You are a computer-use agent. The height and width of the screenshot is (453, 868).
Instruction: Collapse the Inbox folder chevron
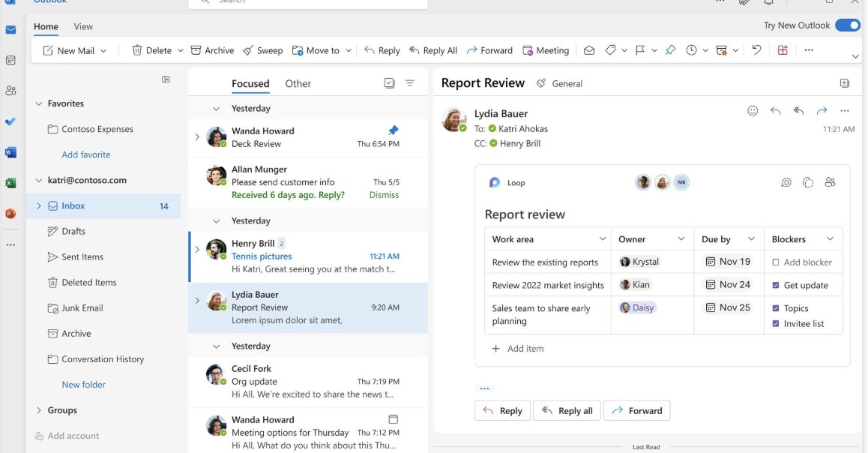(38, 205)
